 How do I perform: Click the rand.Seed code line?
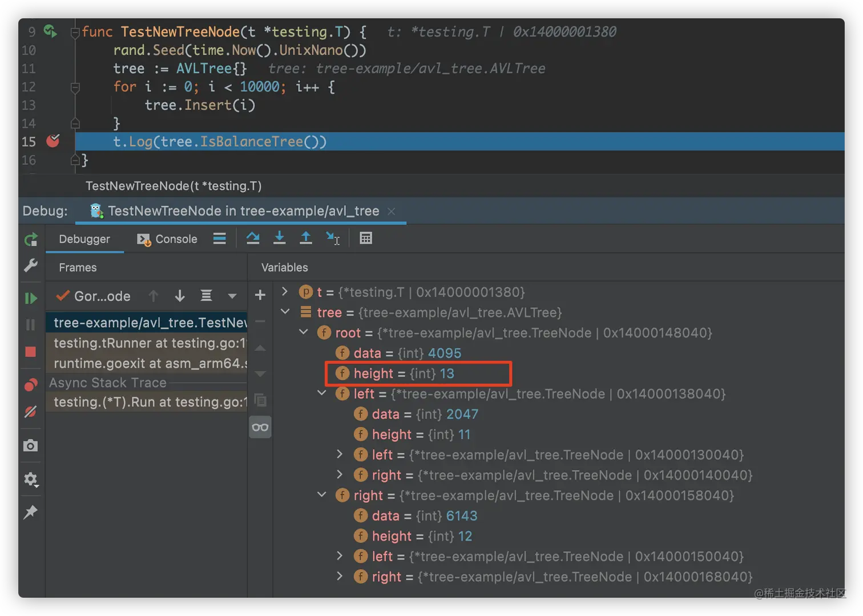[240, 50]
